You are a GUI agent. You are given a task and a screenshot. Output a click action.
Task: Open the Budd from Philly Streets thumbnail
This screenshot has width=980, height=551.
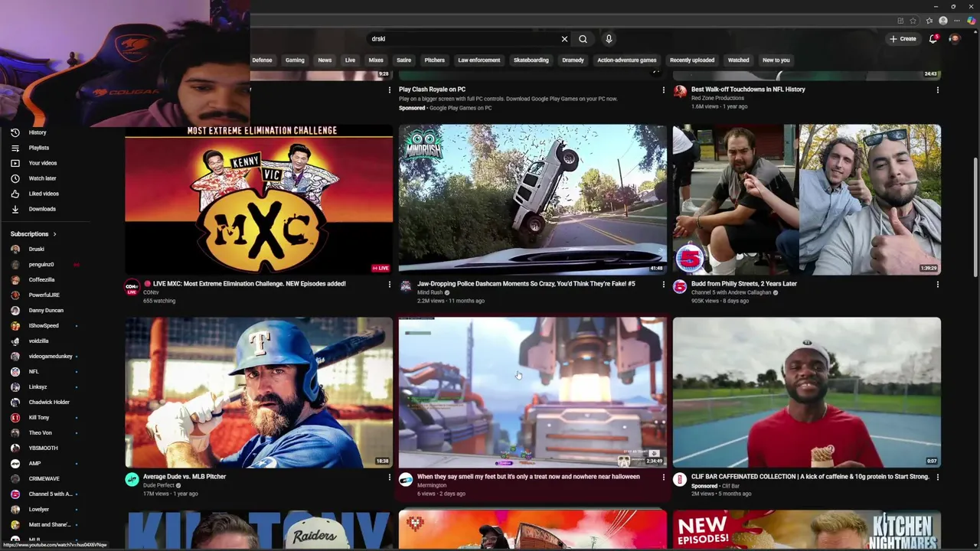(806, 199)
